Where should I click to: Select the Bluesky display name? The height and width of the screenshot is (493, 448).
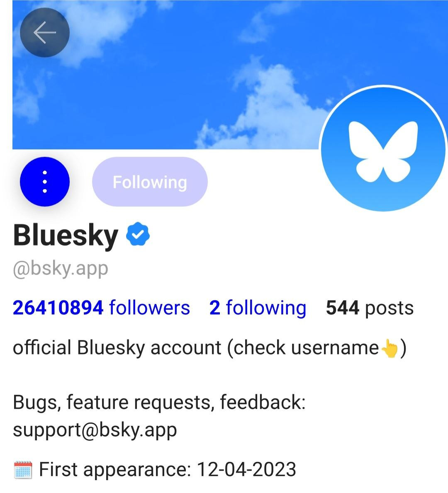(x=66, y=235)
